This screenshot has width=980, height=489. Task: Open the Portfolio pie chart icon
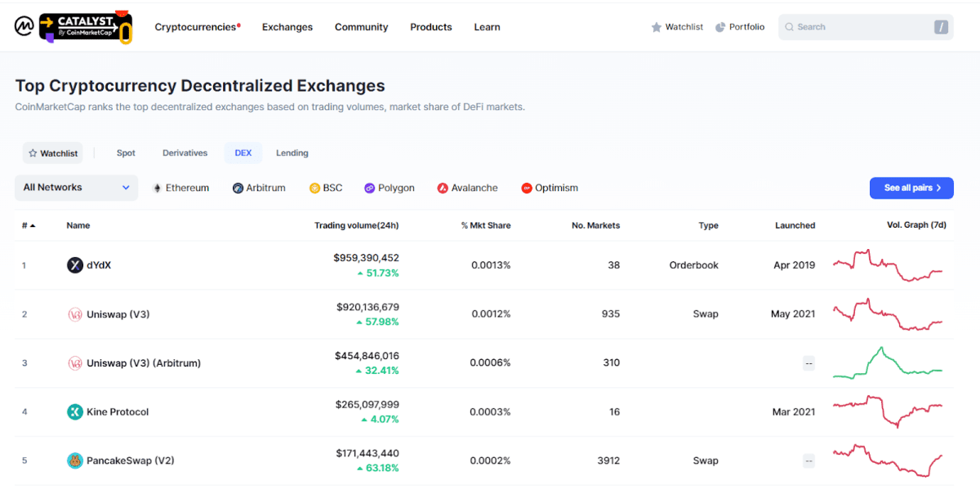[x=720, y=27]
